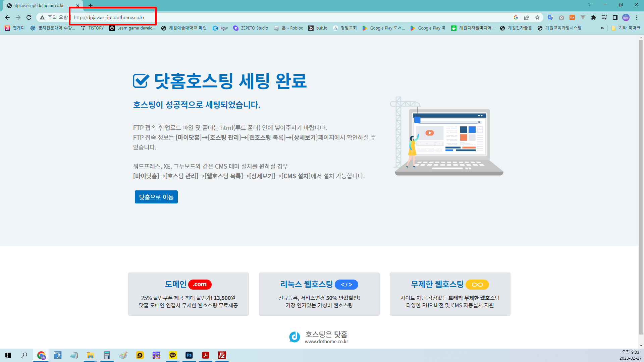Toggle the browser side panel
Image resolution: width=644 pixels, height=362 pixels.
click(x=615, y=17)
